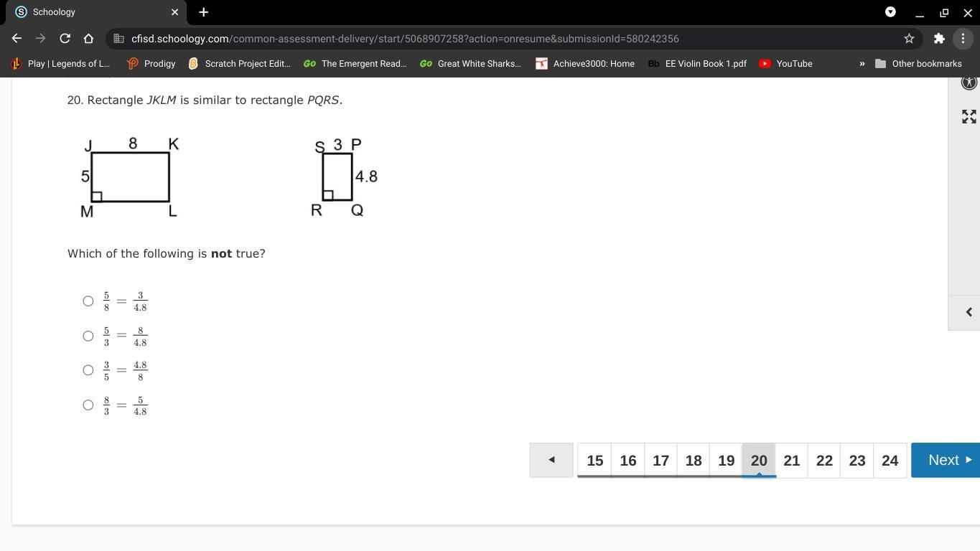Open the EE Violin Book 1.pdf bookmark
Viewport: 980px width, 551px height.
697,64
